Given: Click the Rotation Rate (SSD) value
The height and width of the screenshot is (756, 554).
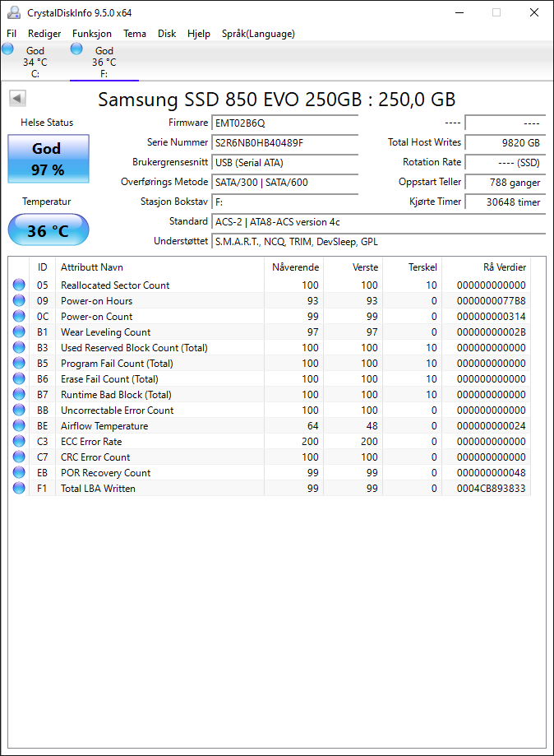Looking at the screenshot, I should 506,163.
